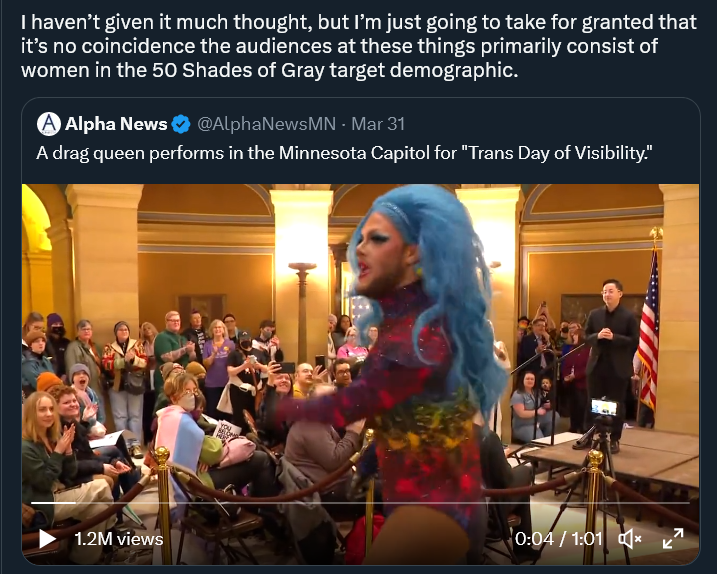
Task: Click empty area of quoted tweet card header
Action: [549, 124]
